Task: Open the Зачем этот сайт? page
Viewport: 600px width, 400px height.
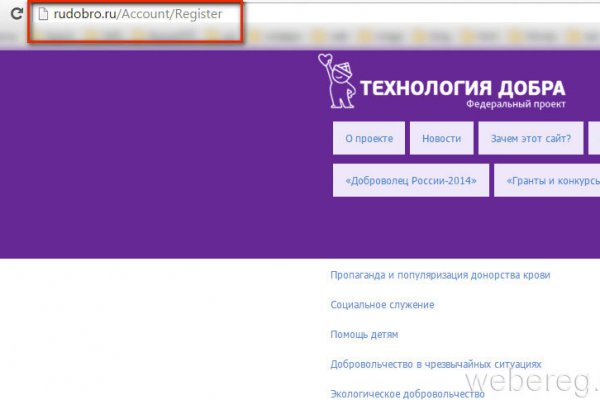Action: pos(529,139)
